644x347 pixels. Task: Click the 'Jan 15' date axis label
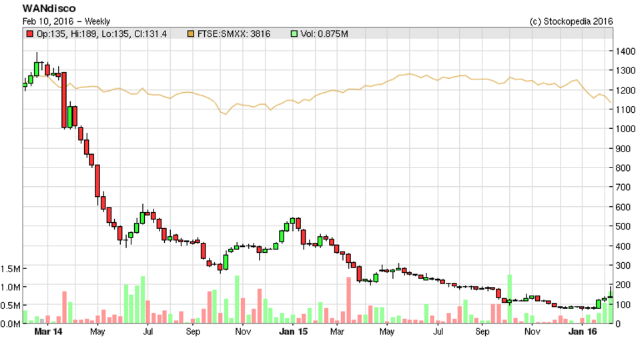coord(293,332)
